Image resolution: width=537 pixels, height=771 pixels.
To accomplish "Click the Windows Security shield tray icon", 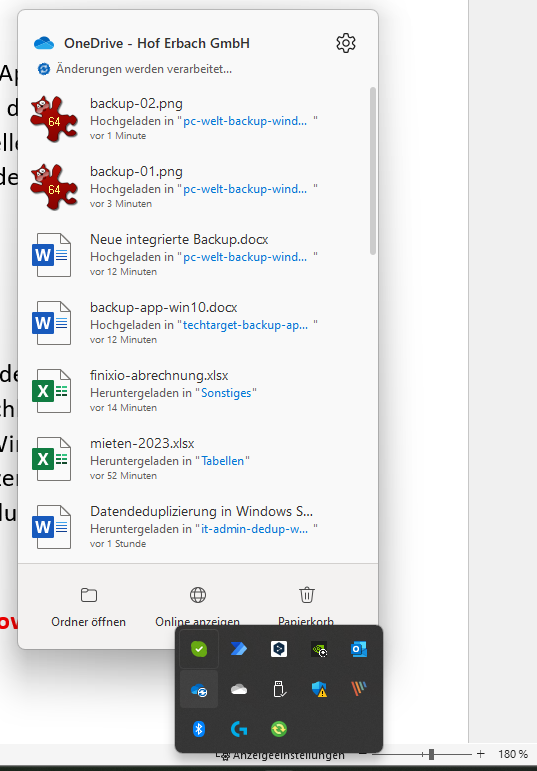I will [319, 689].
